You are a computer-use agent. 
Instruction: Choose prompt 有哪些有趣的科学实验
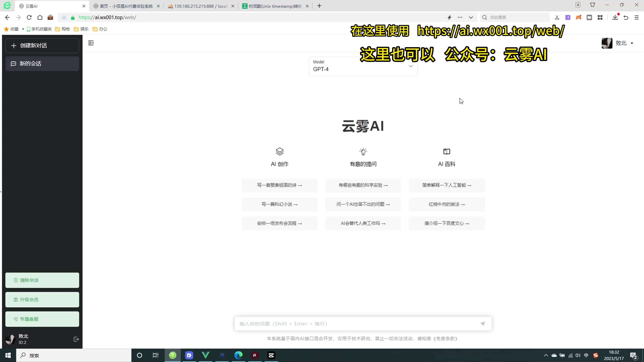tap(363, 185)
